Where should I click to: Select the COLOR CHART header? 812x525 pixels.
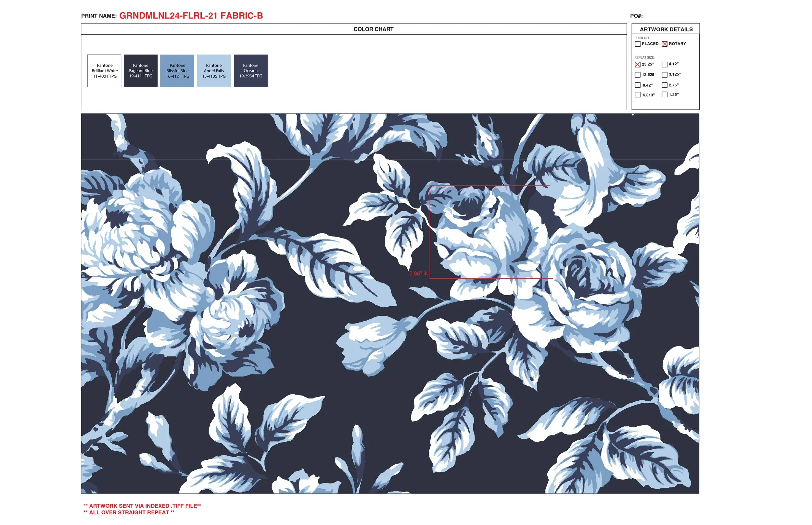click(374, 29)
